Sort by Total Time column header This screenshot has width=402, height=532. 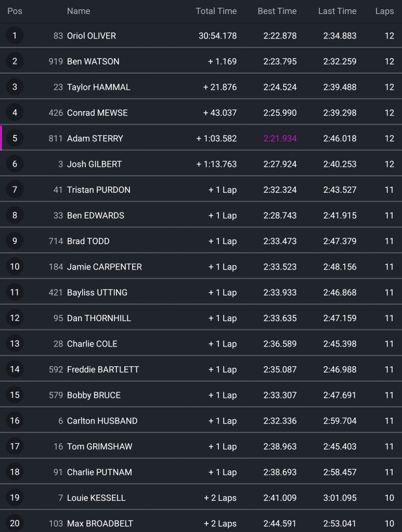(216, 11)
